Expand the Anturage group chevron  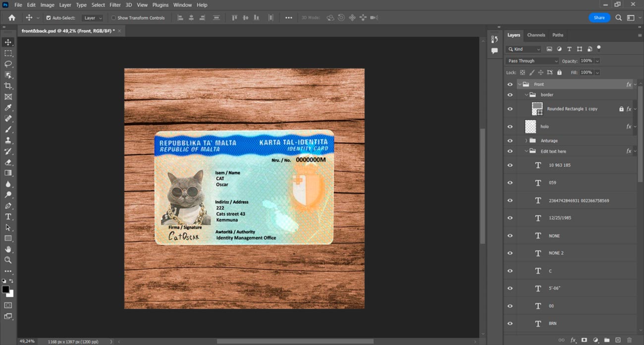[526, 141]
